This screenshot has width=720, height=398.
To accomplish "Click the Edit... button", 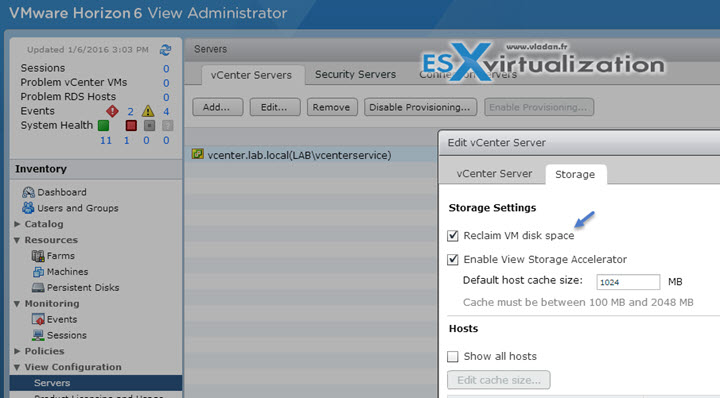I will pos(274,107).
